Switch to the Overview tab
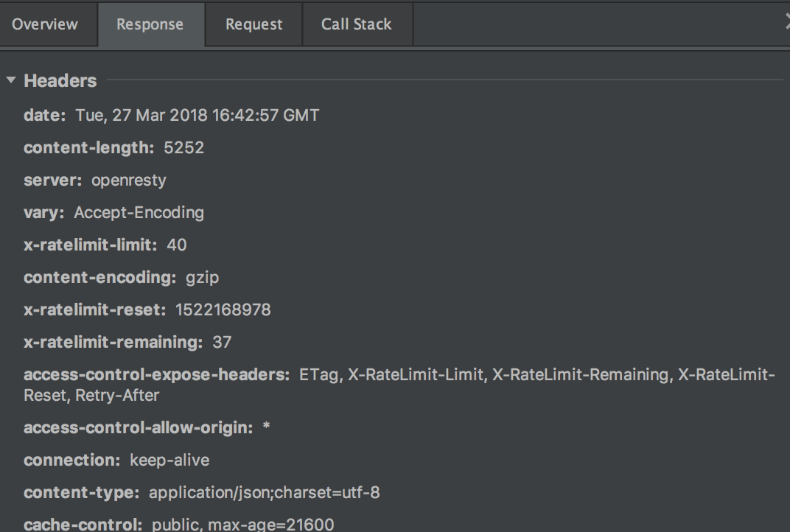The width and height of the screenshot is (790, 532). [x=45, y=24]
